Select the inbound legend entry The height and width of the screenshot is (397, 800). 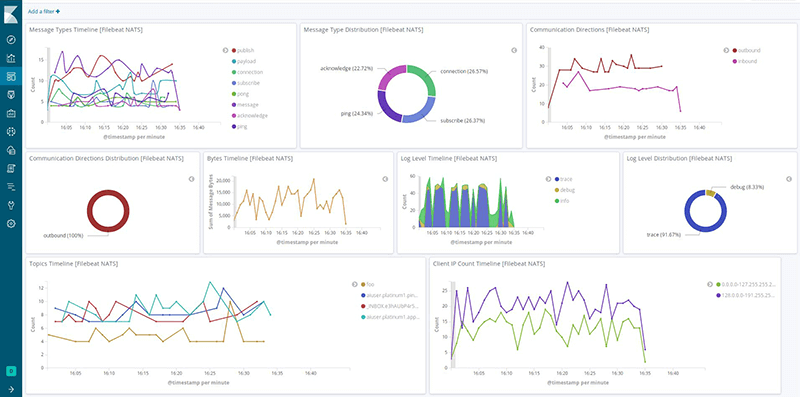coord(744,61)
